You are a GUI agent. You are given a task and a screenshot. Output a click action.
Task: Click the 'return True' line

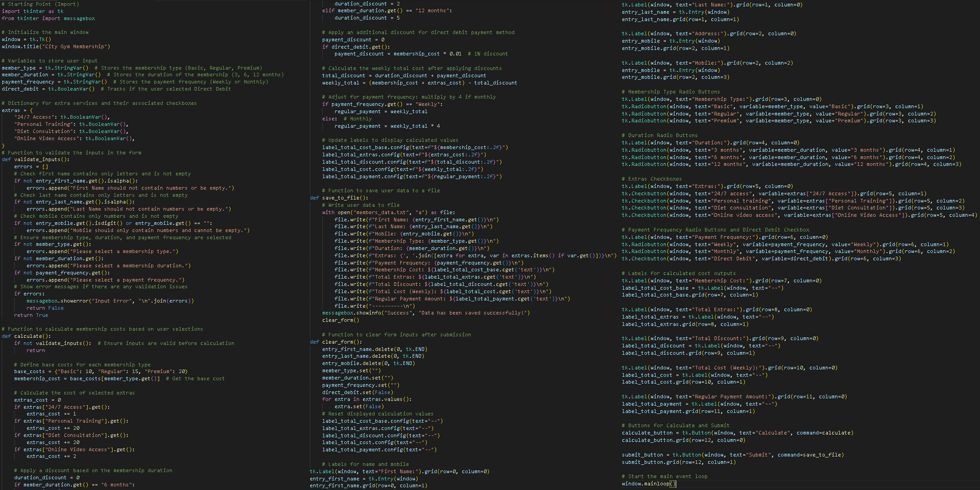pyautogui.click(x=31, y=315)
